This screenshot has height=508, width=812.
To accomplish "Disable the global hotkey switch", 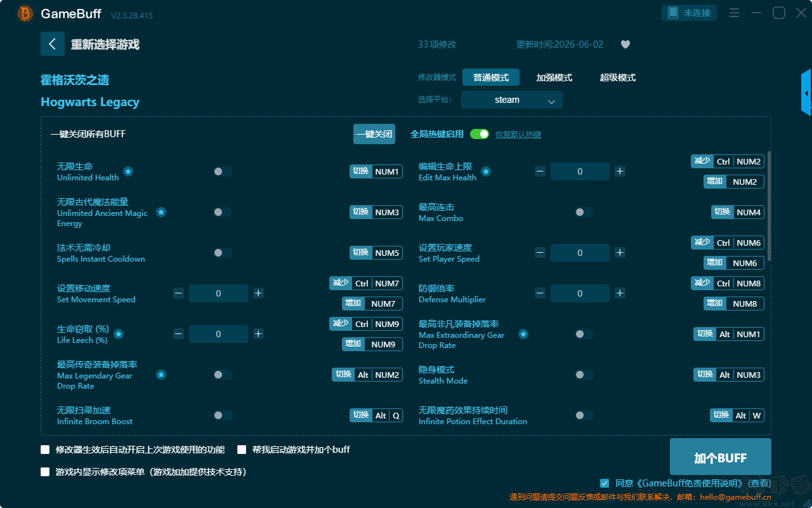I will click(x=480, y=134).
